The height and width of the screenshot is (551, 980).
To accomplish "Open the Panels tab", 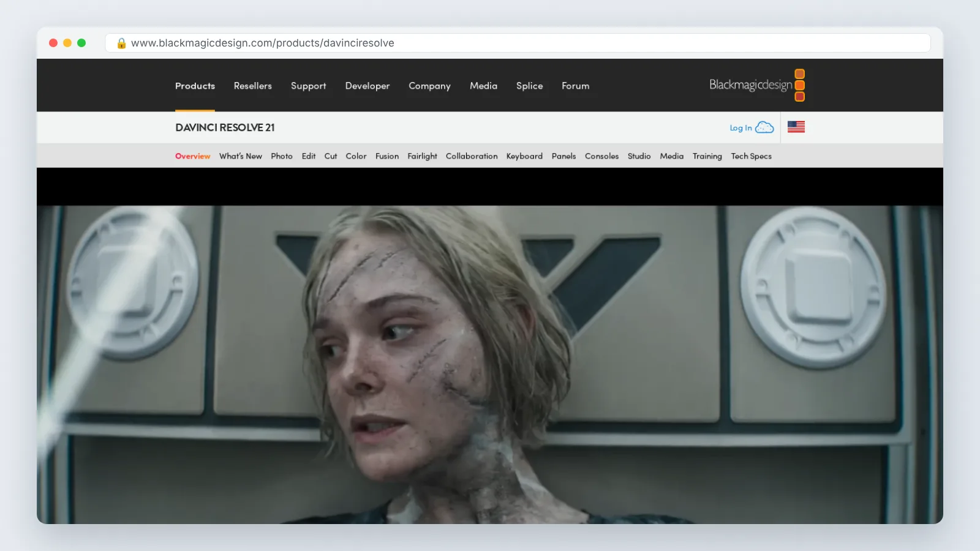I will [x=564, y=156].
